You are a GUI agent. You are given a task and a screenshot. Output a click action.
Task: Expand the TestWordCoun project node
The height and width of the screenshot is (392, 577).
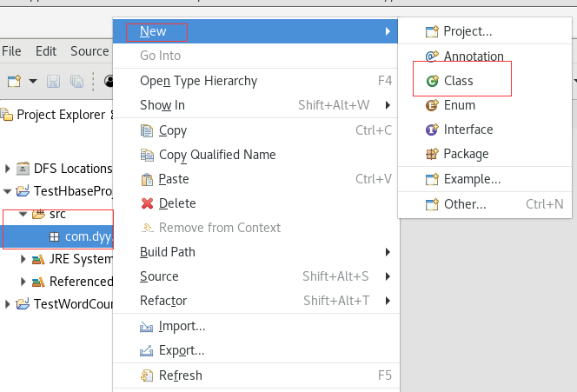coord(7,304)
